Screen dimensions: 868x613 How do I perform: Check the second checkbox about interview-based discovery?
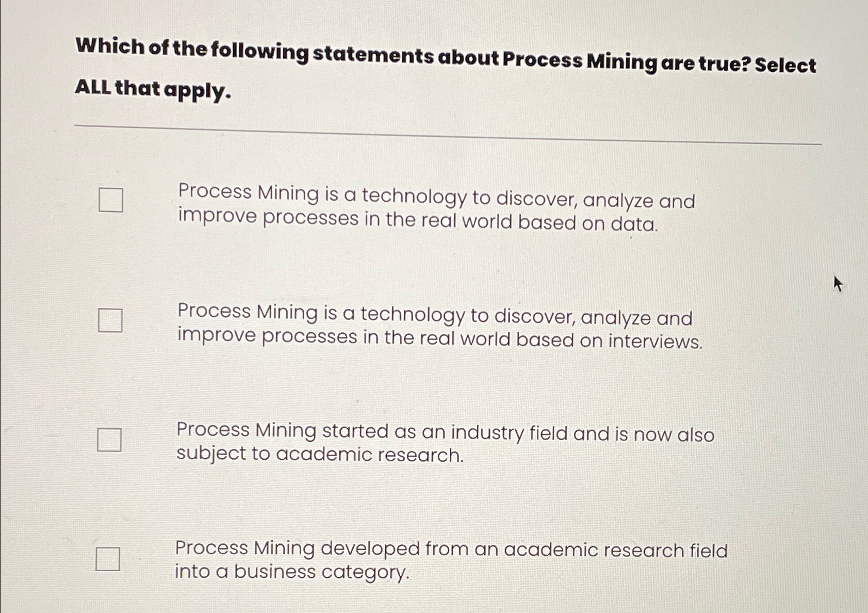pos(110,320)
